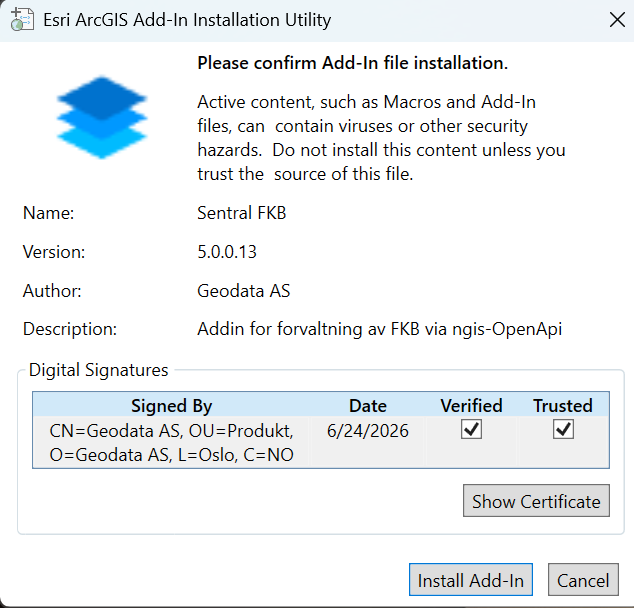Click the active content security warning paragraph
This screenshot has width=634, height=608.
pos(381,138)
